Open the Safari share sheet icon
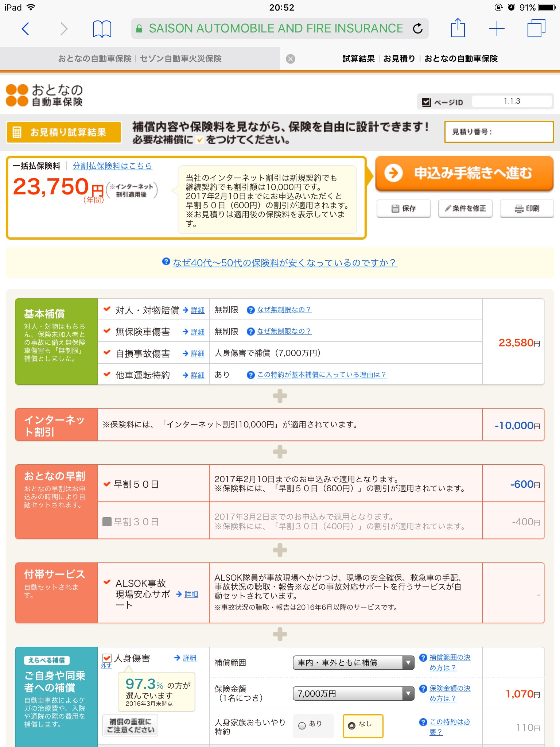The height and width of the screenshot is (747, 560). (458, 28)
